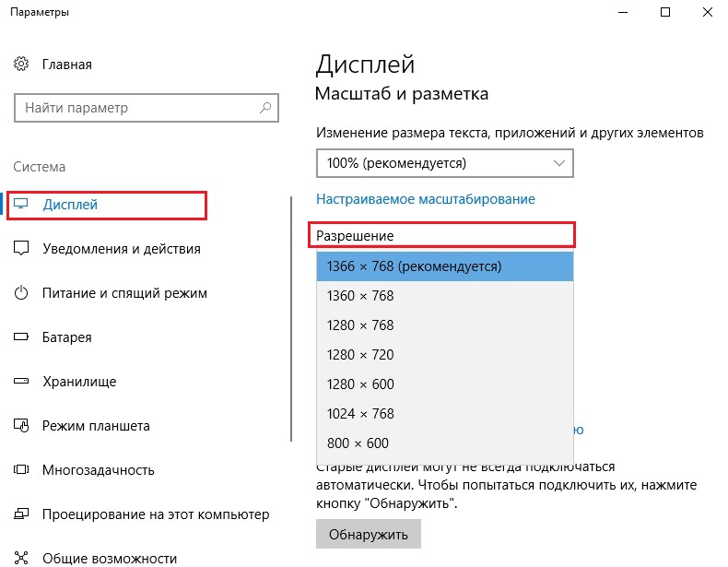
Task: Go to Storage settings section
Action: [x=79, y=382]
